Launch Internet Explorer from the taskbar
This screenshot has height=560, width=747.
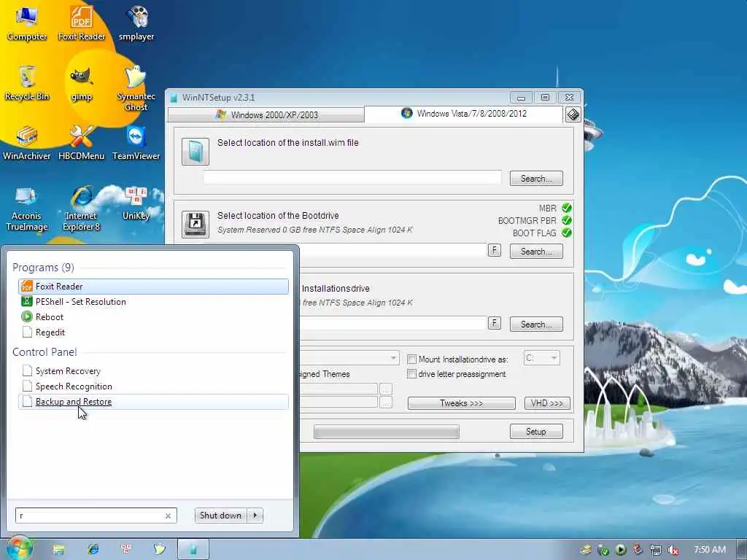(x=93, y=550)
